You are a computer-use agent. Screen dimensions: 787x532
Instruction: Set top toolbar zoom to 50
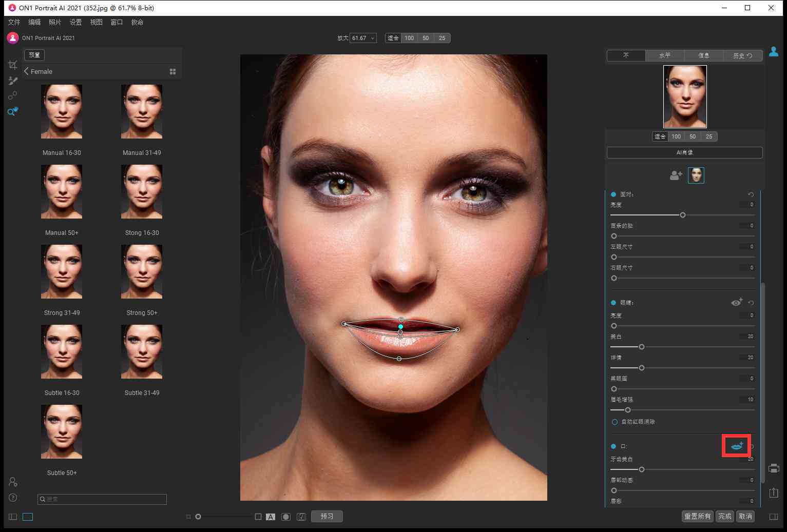[x=426, y=38]
